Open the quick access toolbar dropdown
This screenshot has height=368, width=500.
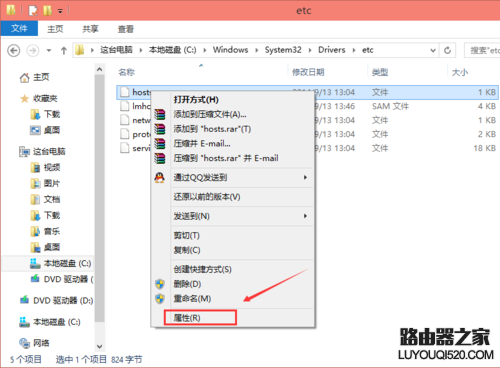60,11
